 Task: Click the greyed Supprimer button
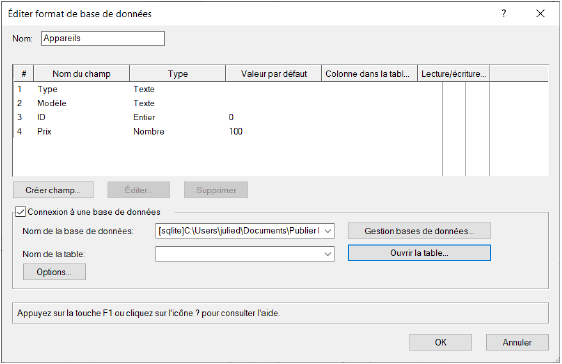[216, 190]
